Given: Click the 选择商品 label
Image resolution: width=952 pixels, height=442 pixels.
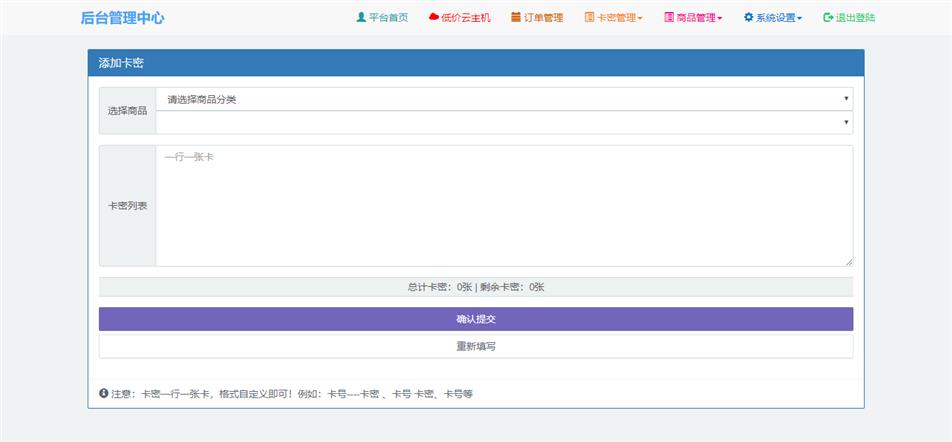Looking at the screenshot, I should 128,110.
